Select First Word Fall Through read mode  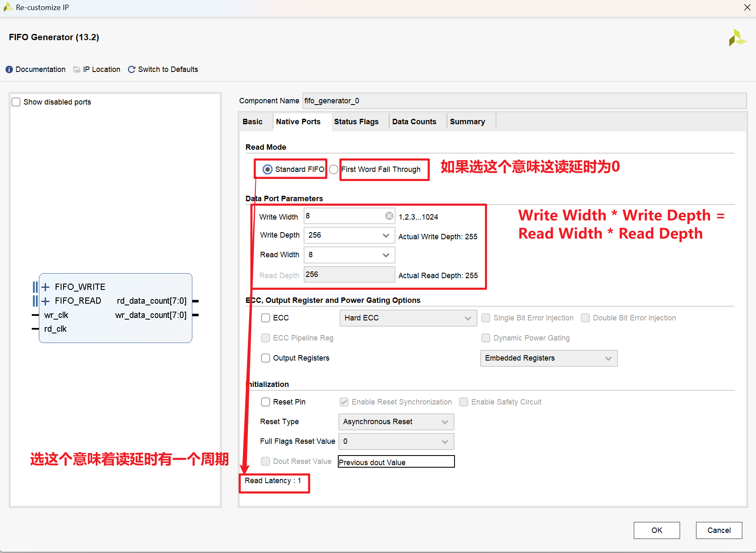(334, 169)
